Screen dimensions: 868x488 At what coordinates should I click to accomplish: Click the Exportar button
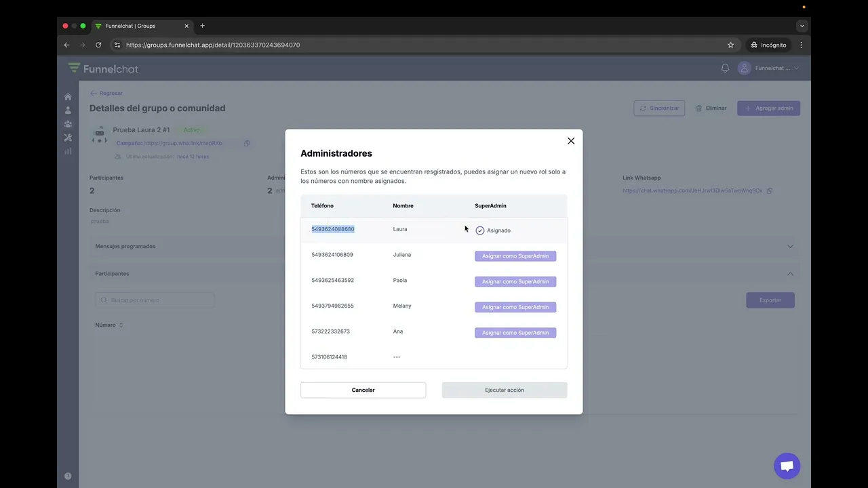(x=770, y=300)
